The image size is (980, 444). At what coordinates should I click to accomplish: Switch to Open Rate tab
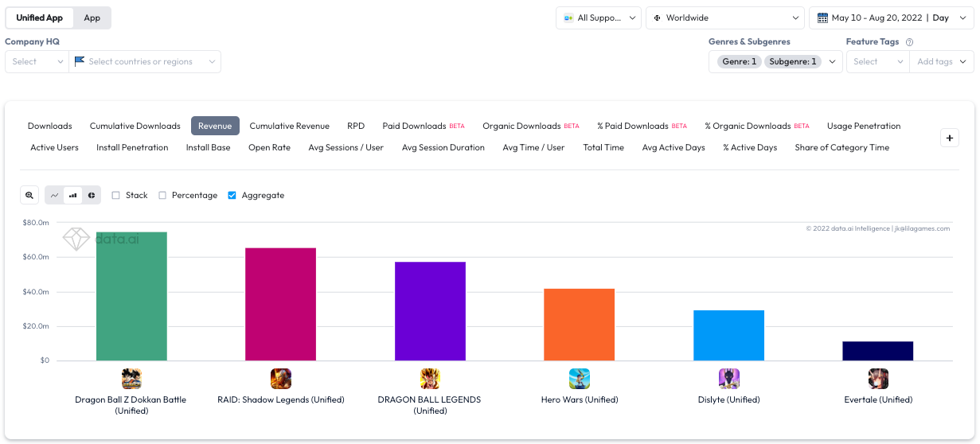pos(269,147)
